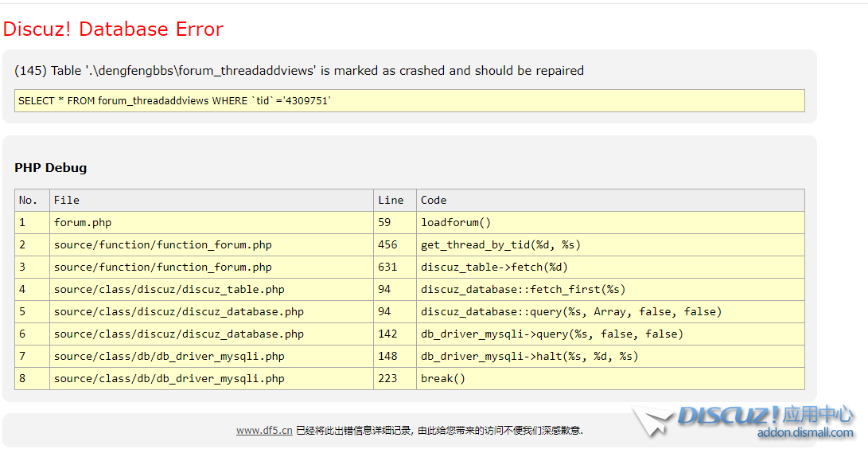Click the Line column header

pyautogui.click(x=391, y=201)
